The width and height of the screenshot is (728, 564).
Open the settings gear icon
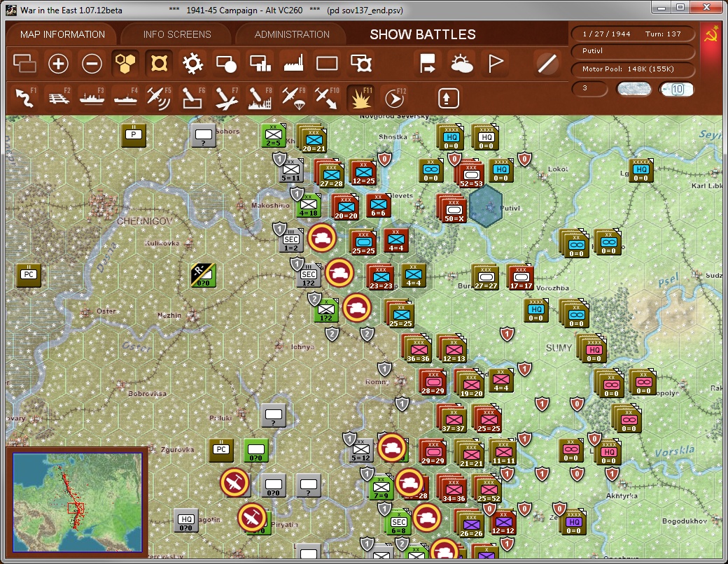click(x=192, y=63)
